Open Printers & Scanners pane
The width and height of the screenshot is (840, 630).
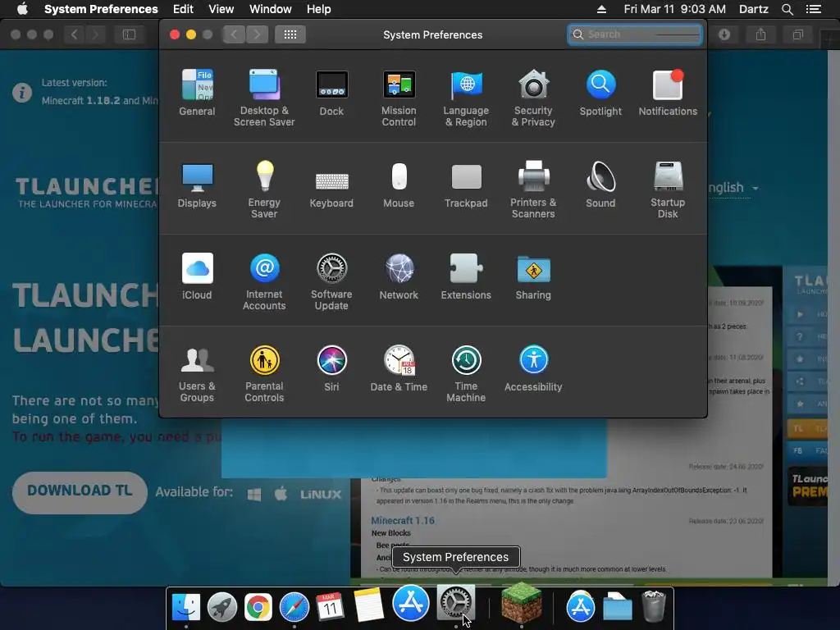533,189
